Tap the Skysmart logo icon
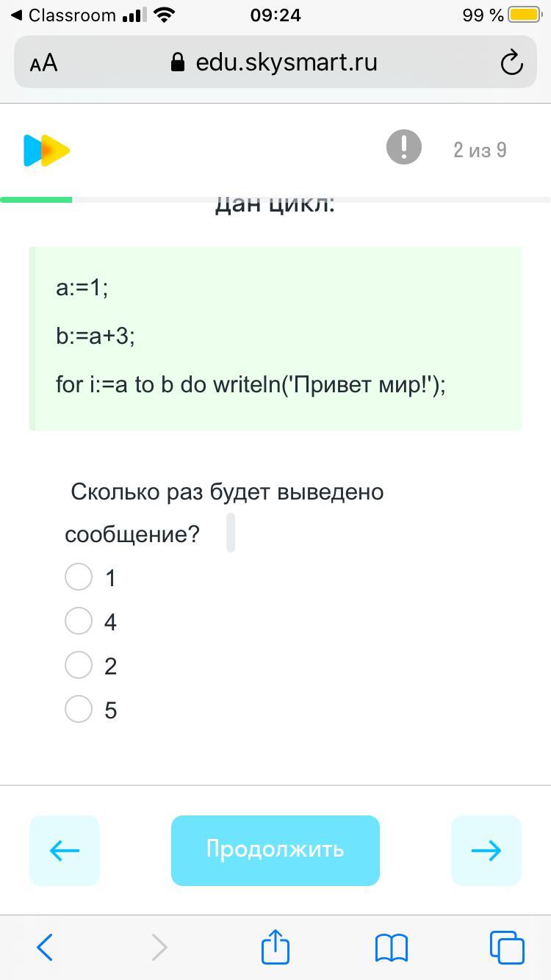This screenshot has width=551, height=980. [46, 150]
